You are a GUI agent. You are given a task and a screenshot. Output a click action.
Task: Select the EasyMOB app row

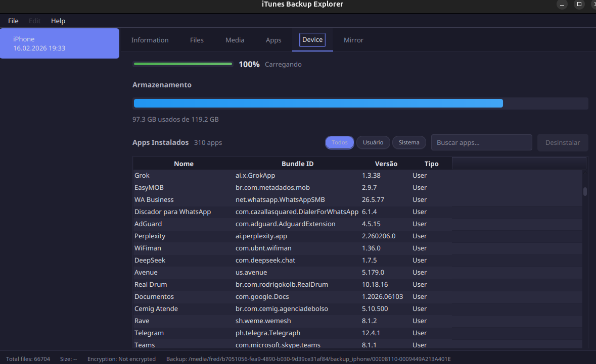(357, 187)
